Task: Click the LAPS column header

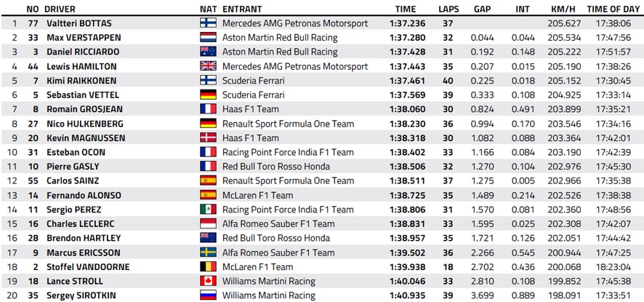Action: click(448, 9)
